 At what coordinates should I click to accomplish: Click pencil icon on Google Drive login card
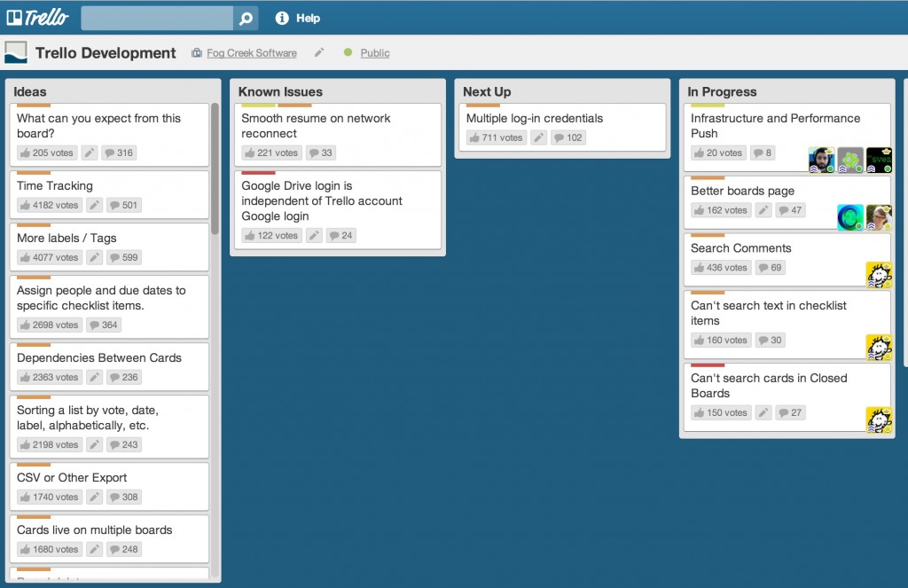point(315,236)
